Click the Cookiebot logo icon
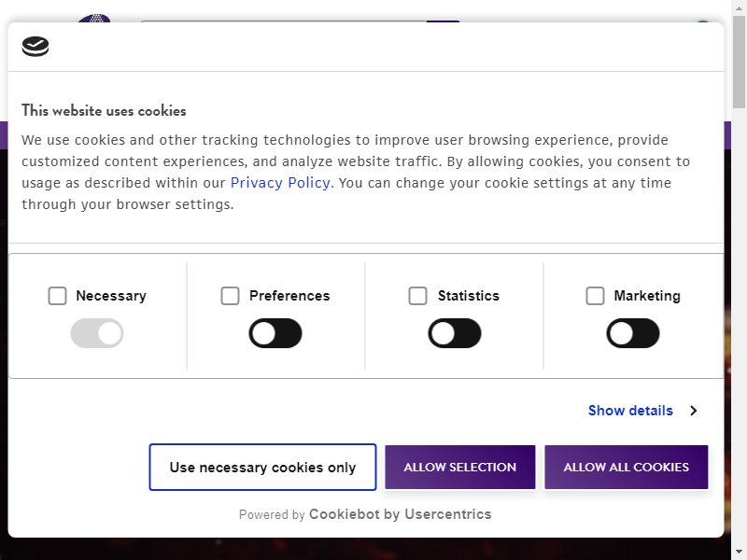This screenshot has width=747, height=560. tap(35, 46)
